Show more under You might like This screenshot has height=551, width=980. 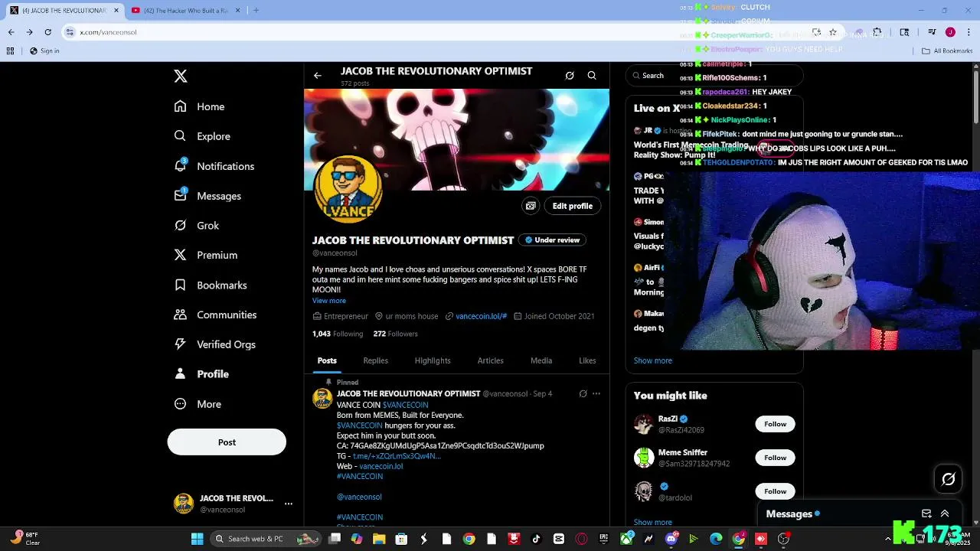coord(653,523)
